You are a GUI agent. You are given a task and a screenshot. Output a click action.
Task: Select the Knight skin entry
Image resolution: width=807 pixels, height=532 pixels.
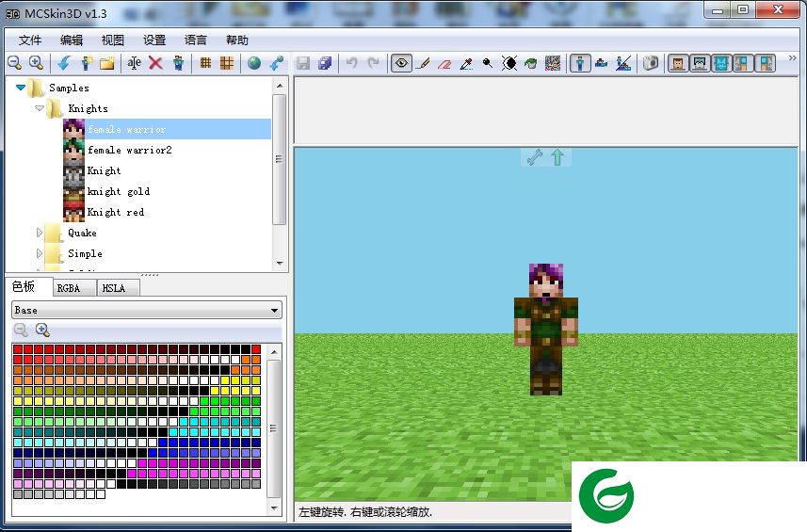pyautogui.click(x=104, y=170)
